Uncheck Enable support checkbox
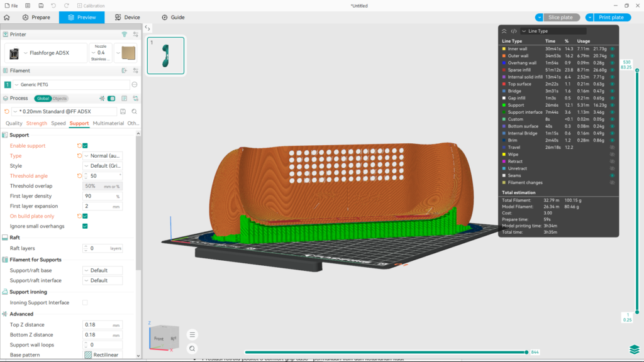The height and width of the screenshot is (362, 644). [85, 146]
